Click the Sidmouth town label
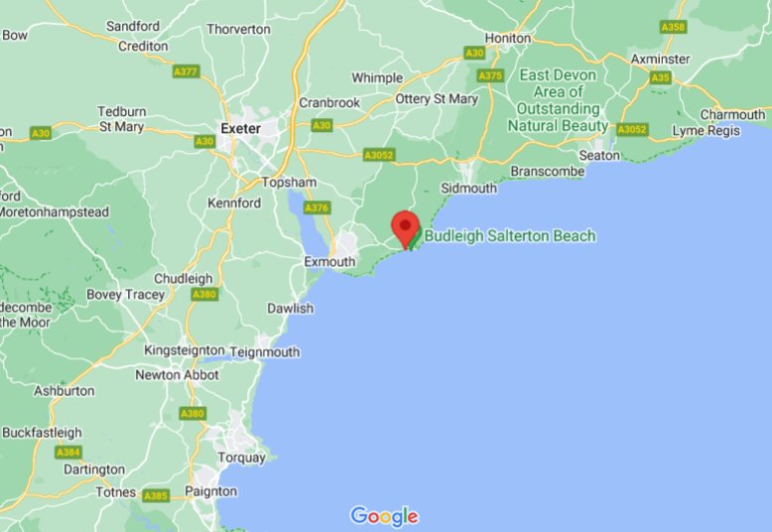The image size is (772, 532). [468, 189]
